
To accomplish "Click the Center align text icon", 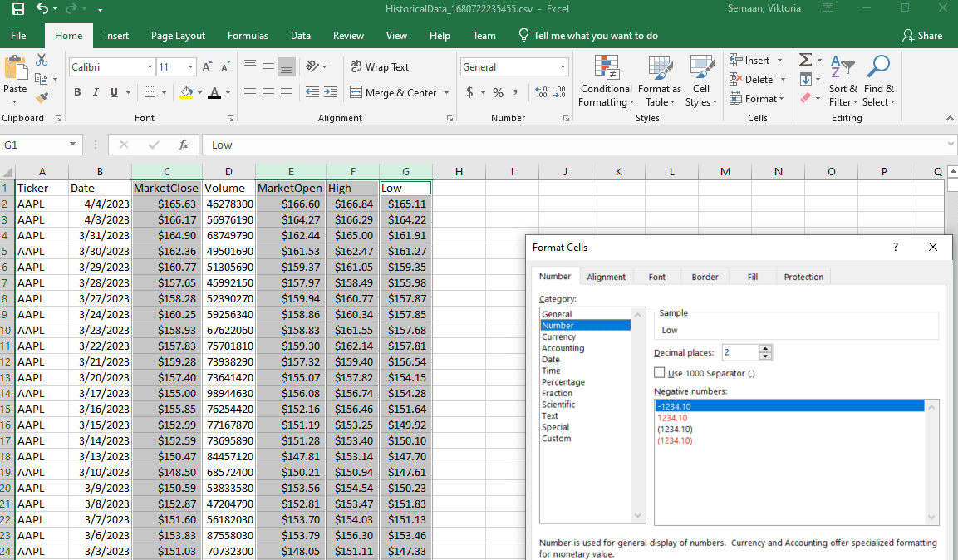I will point(268,92).
